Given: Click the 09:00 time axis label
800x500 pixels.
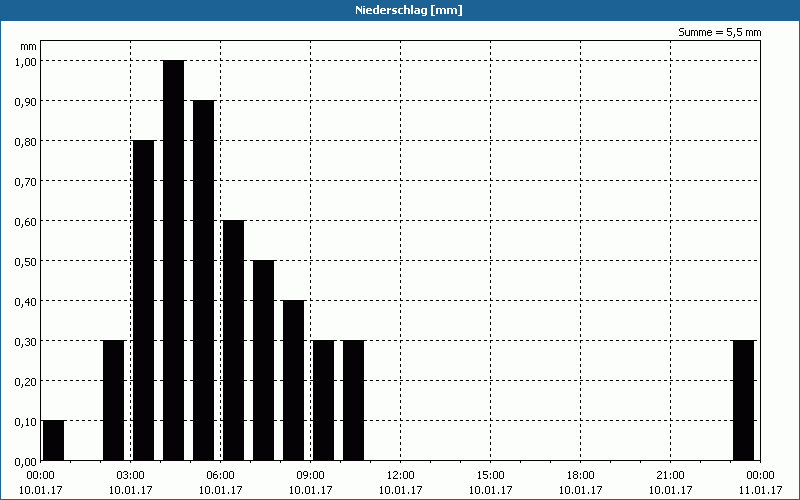Looking at the screenshot, I should pos(310,476).
